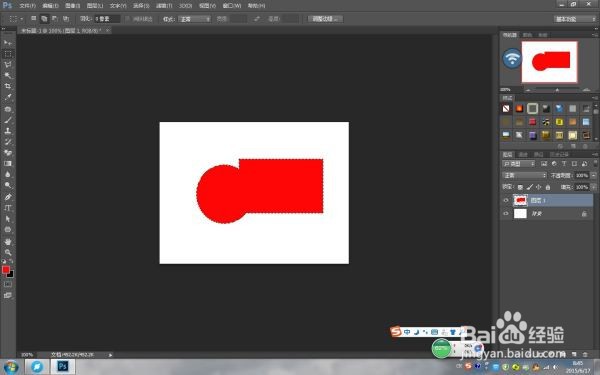Click the black background color swatch
600x375 pixels.
pyautogui.click(x=11, y=274)
